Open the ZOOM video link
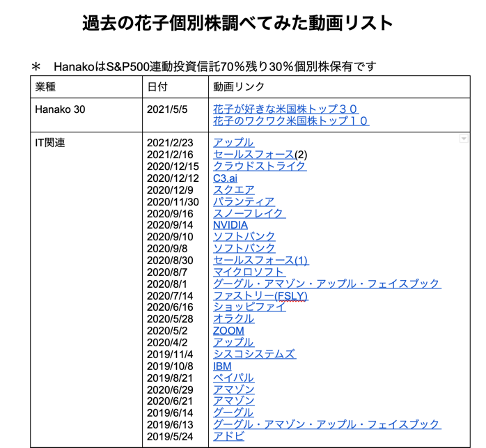The height and width of the screenshot is (448, 486). [x=228, y=331]
